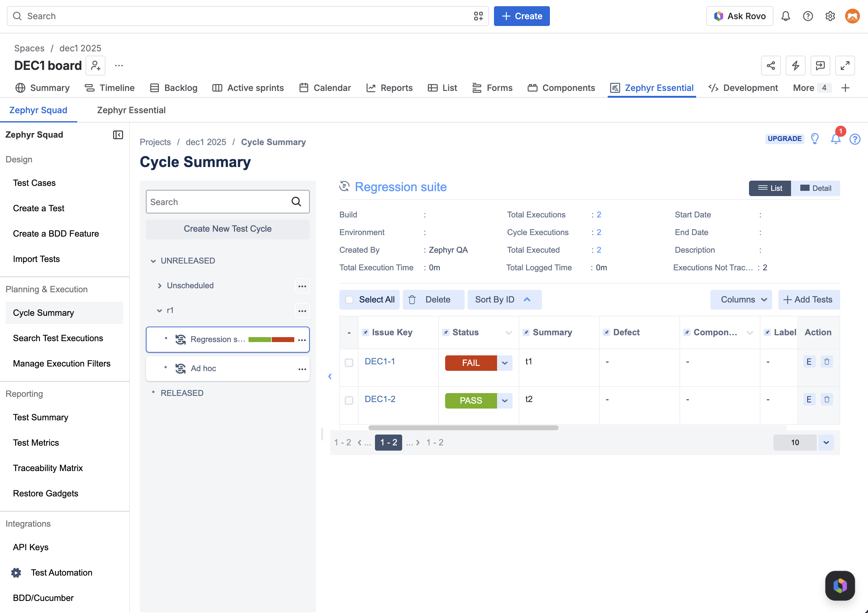
Task: Open the DEC1-2 issue link
Action: pos(380,399)
